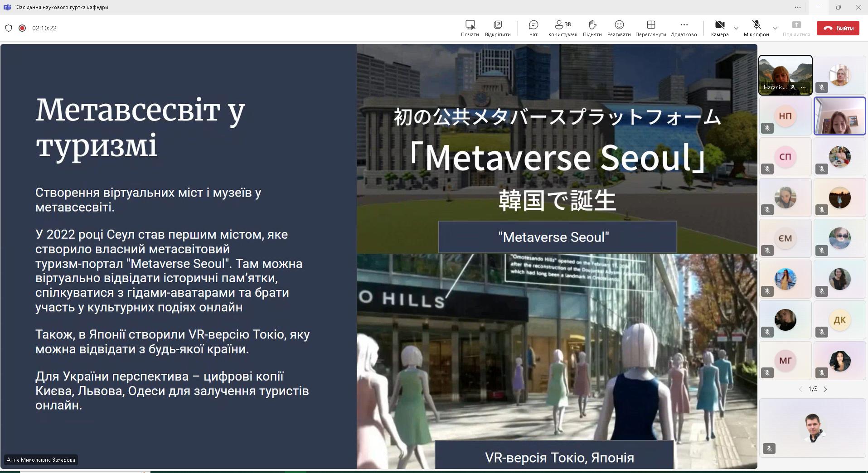Click the muted mic icon on ЄМ tile

[x=767, y=251]
